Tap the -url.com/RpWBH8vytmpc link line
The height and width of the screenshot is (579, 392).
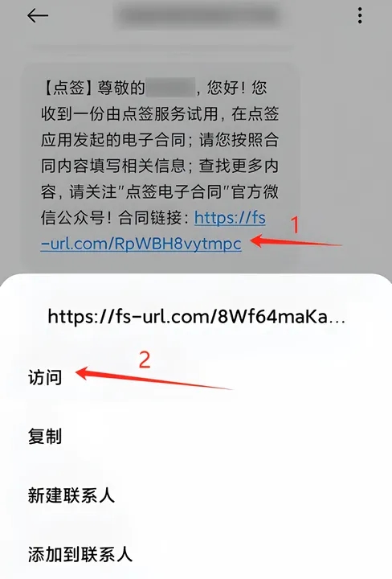141,244
